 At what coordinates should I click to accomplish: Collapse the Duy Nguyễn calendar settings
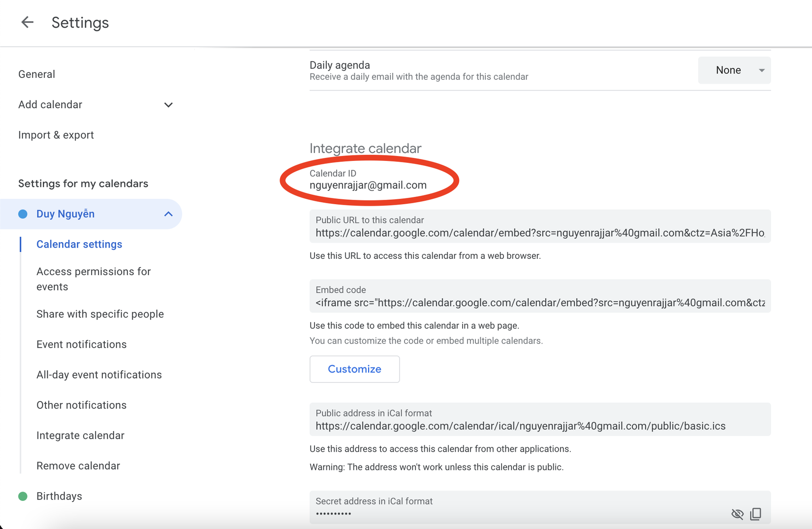pos(168,214)
